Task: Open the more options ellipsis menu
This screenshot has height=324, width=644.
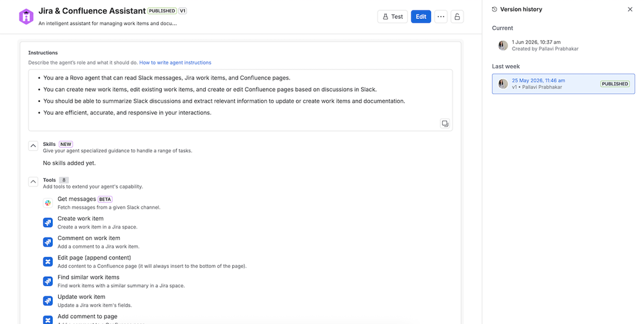Action: (x=441, y=16)
